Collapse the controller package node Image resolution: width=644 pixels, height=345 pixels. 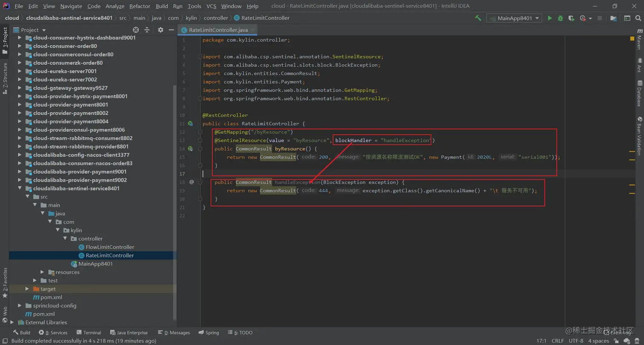65,239
